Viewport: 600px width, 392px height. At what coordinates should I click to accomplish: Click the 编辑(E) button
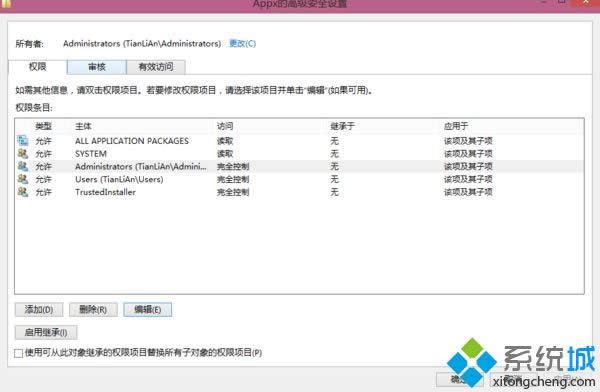click(x=147, y=309)
